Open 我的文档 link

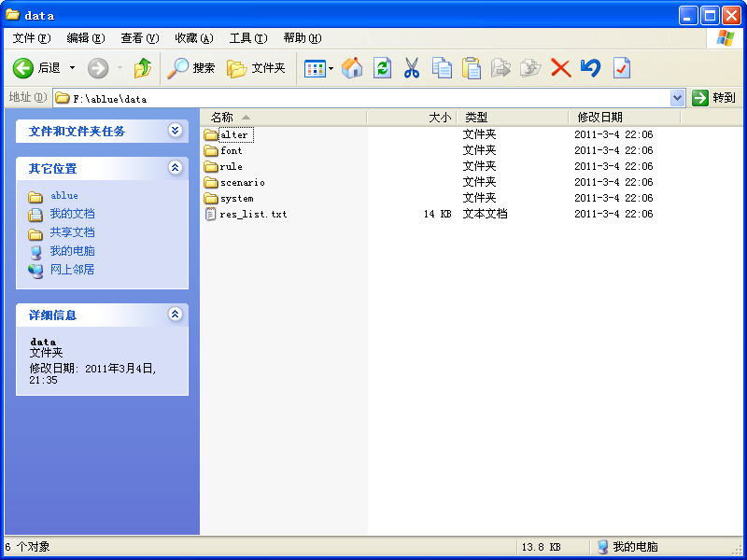[x=73, y=214]
